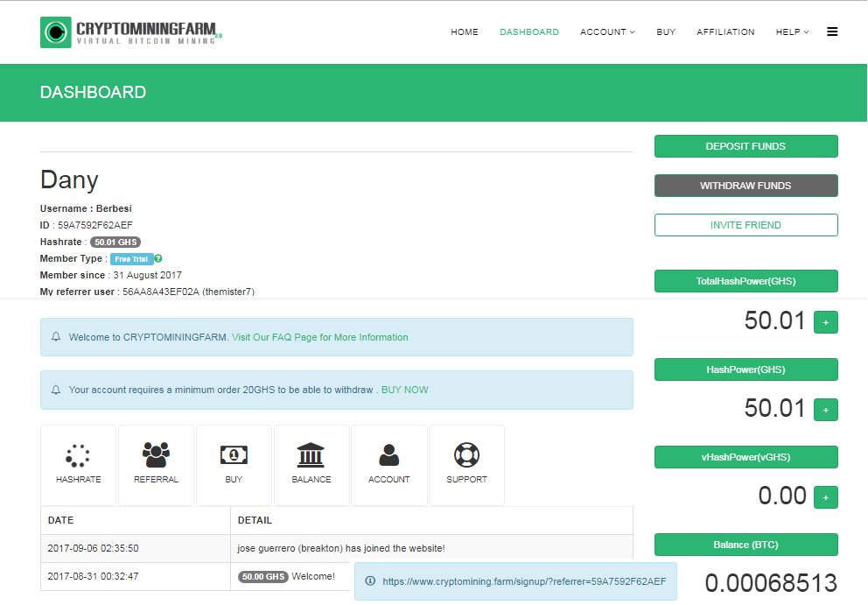Click the Username Berbesi text

tap(86, 208)
